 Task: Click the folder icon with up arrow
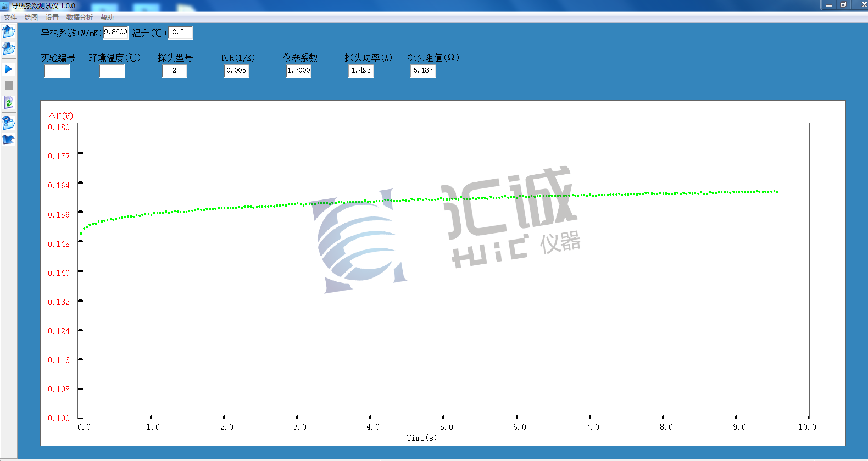tap(8, 32)
